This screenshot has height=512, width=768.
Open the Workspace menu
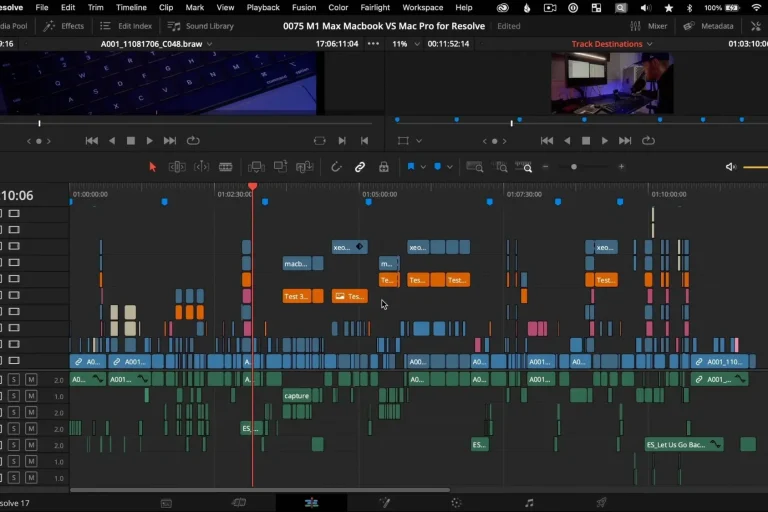pos(422,7)
